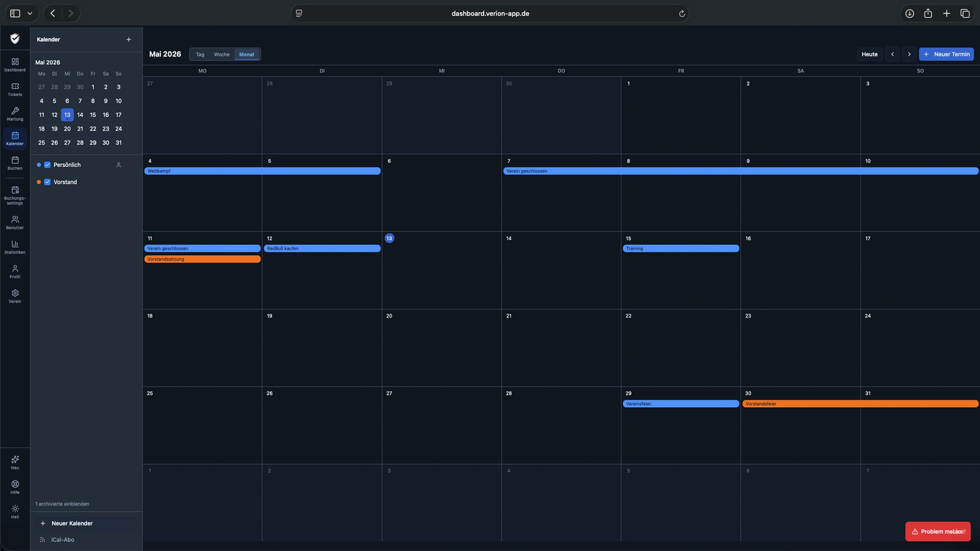The image size is (980, 551).
Task: Uncheck the Persönlich calendar checkbox
Action: [47, 165]
